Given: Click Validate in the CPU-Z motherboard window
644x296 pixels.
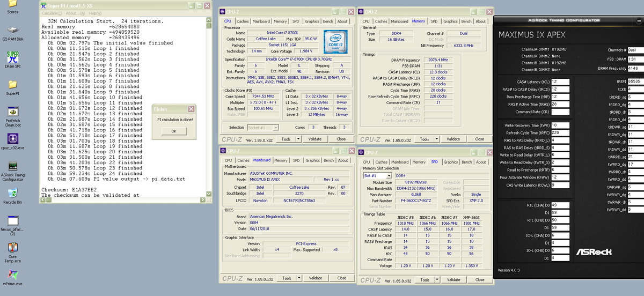Looking at the screenshot, I should click(x=316, y=278).
